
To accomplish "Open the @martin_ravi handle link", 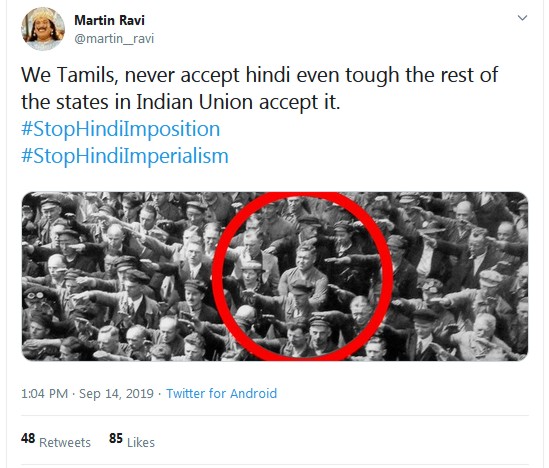I will (114, 39).
